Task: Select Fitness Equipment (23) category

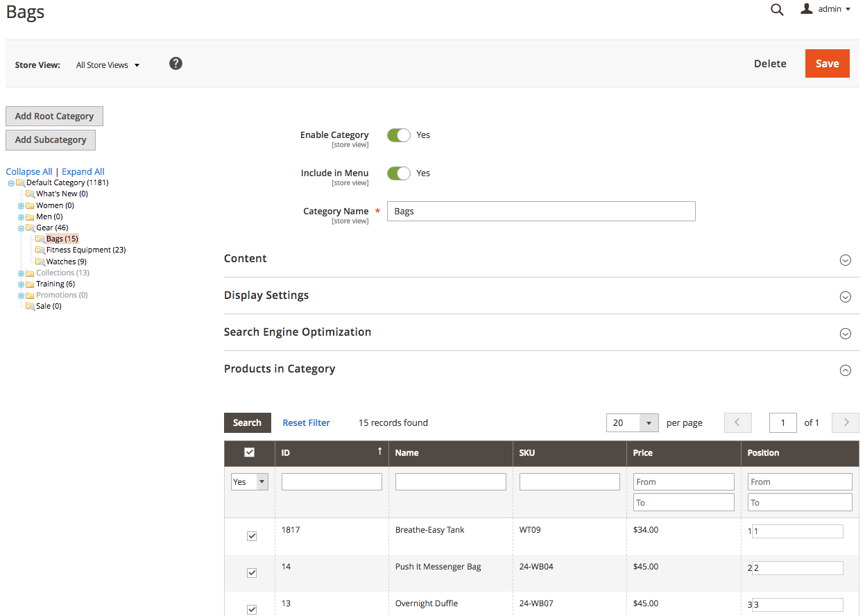Action: [86, 250]
